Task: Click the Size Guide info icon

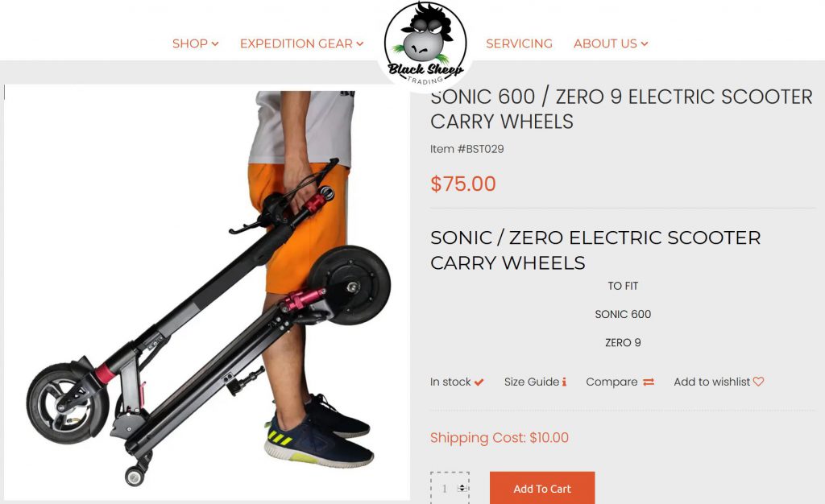Action: tap(564, 382)
